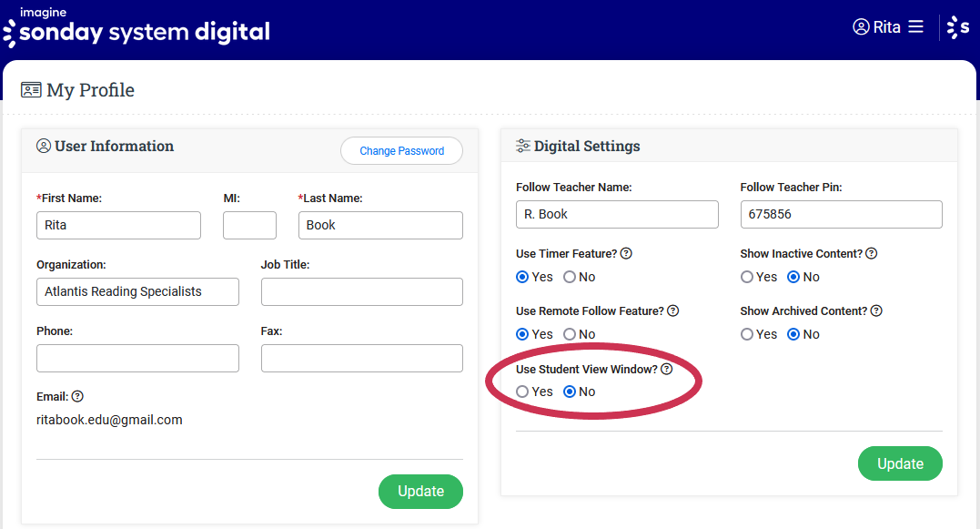Click help icon for Use Remote Follow Feature
This screenshot has width=980, height=529.
pos(672,311)
